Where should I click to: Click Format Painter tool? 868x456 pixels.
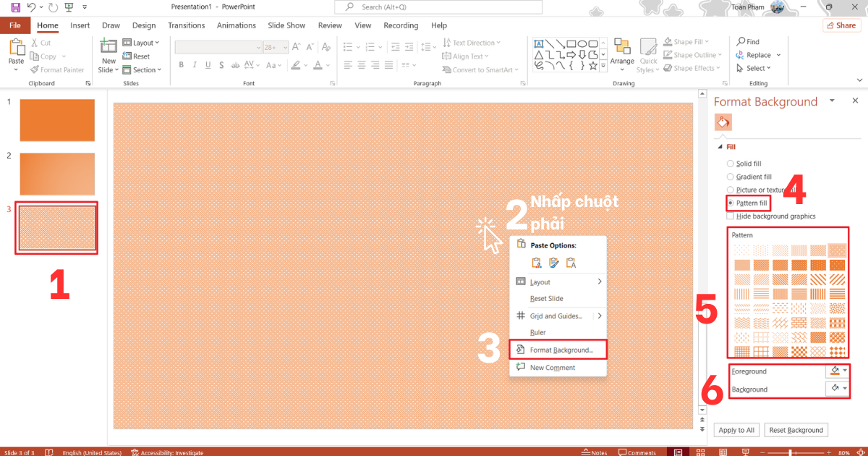[57, 69]
